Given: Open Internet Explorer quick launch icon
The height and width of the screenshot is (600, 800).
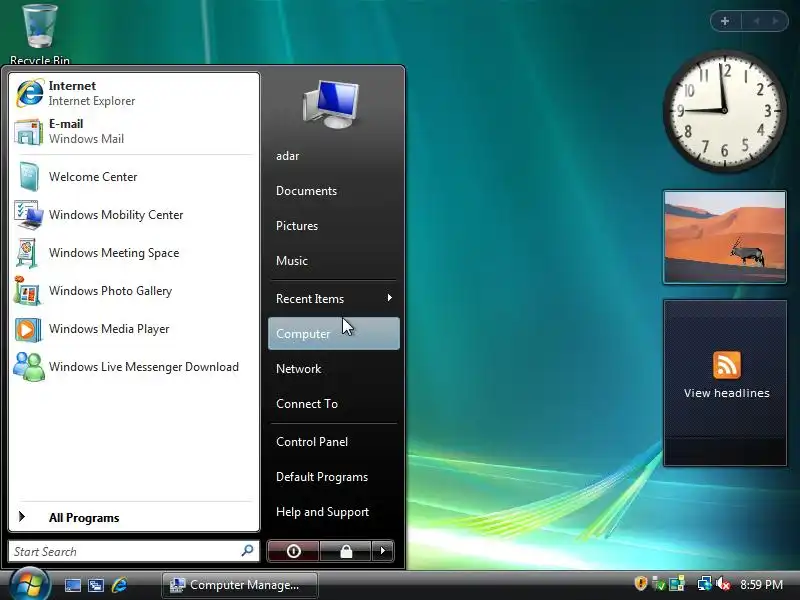Looking at the screenshot, I should pyautogui.click(x=119, y=585).
